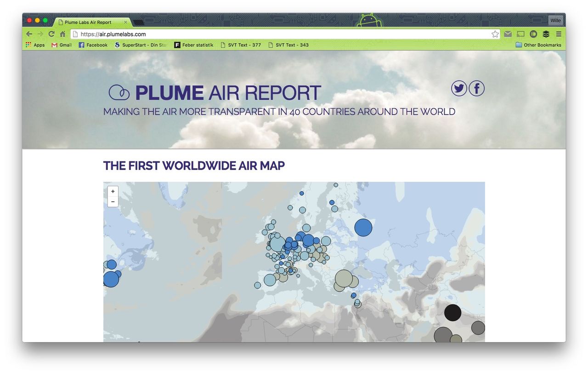Open the Chrome hamburger menu

tap(559, 34)
